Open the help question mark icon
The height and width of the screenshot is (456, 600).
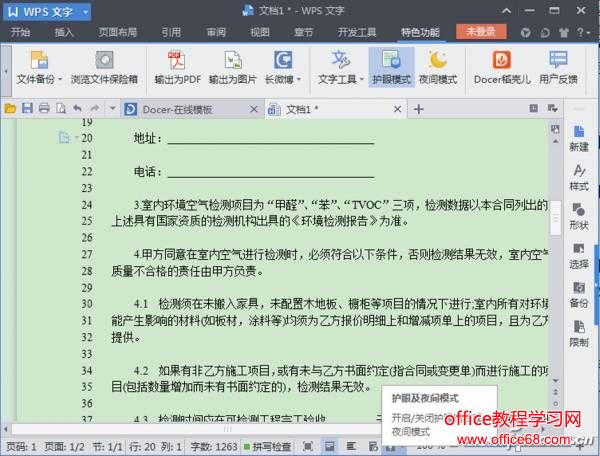[x=580, y=33]
